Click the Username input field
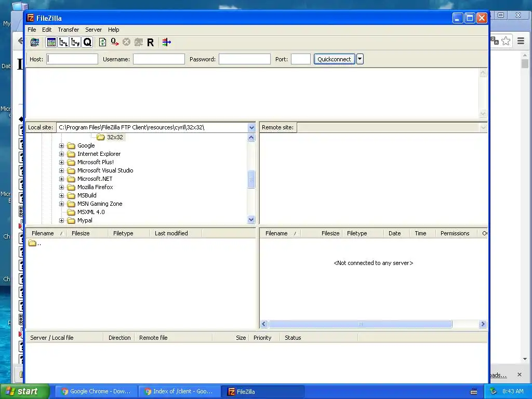Screen dimensions: 532x399 159,59
